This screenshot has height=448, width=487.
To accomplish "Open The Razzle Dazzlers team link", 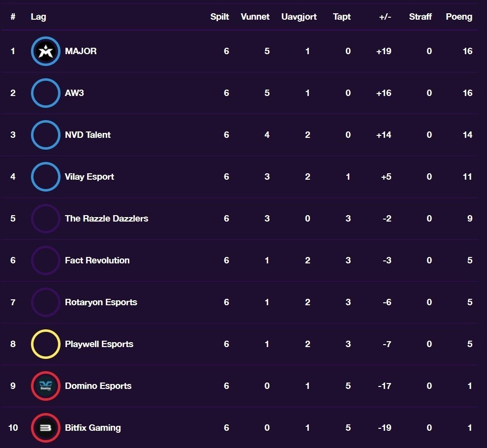I will tap(106, 219).
